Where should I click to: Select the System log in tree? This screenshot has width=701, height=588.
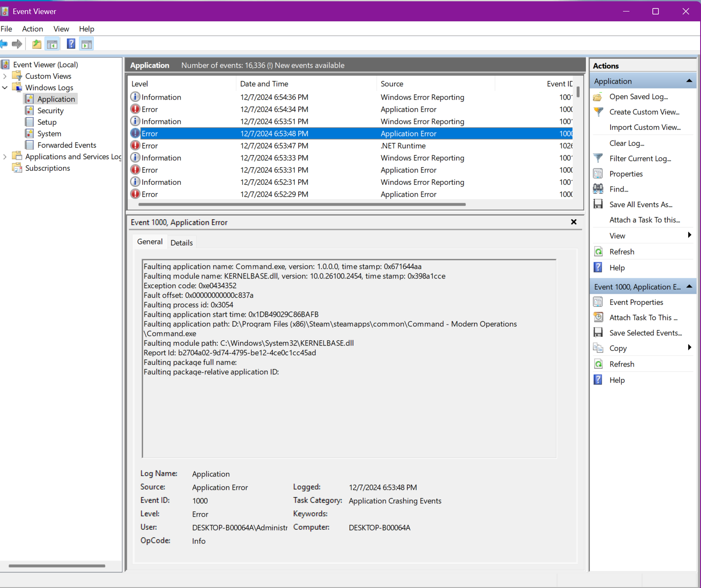point(49,133)
